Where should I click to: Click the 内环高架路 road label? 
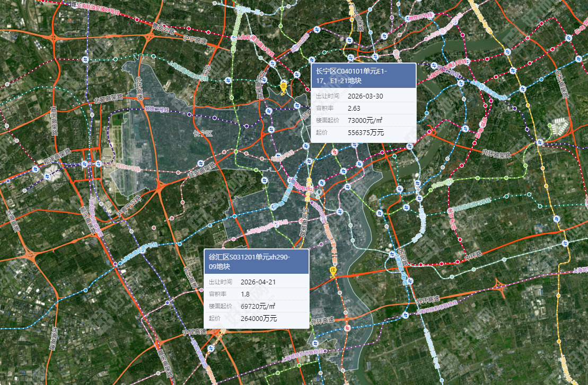tap(496, 155)
